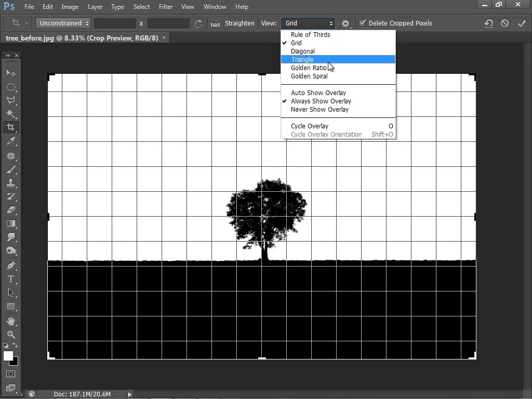Open the Unconstrained aspect ratio dropdown
The height and width of the screenshot is (399, 532).
tap(64, 23)
